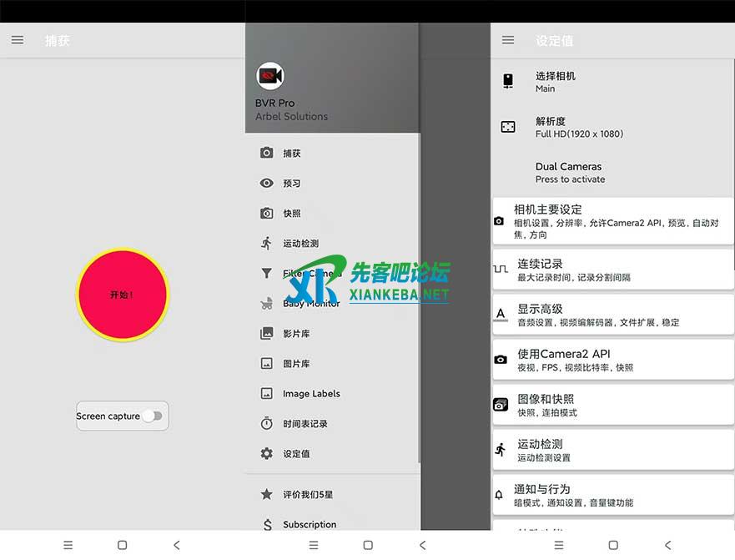Viewport: 735px width, 560px height.
Task: Change 解析度 Full HD resolution setting
Action: [x=579, y=127]
